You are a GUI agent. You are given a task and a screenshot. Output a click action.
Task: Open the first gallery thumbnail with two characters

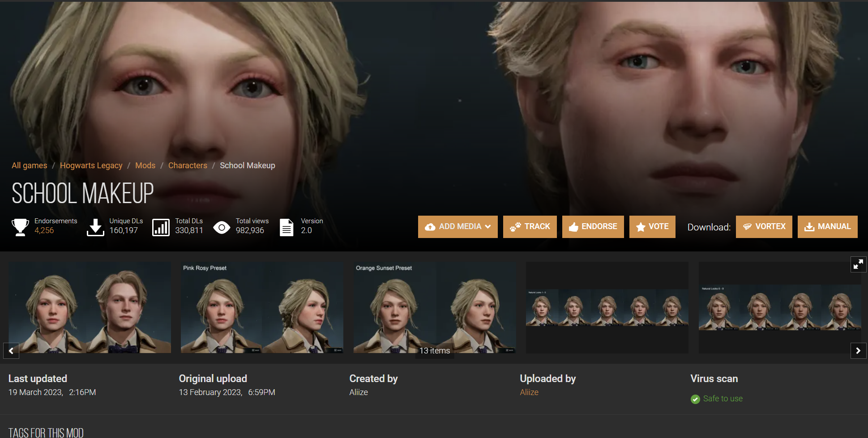point(90,307)
